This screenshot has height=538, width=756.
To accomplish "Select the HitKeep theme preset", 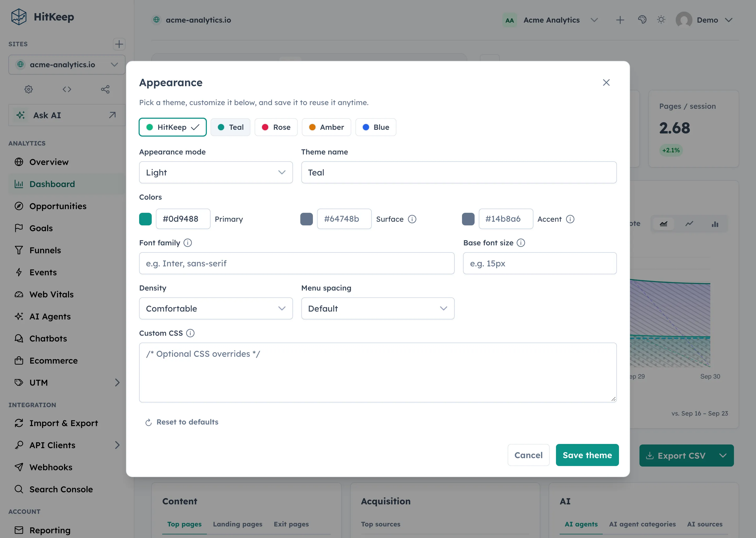I will click(x=172, y=127).
